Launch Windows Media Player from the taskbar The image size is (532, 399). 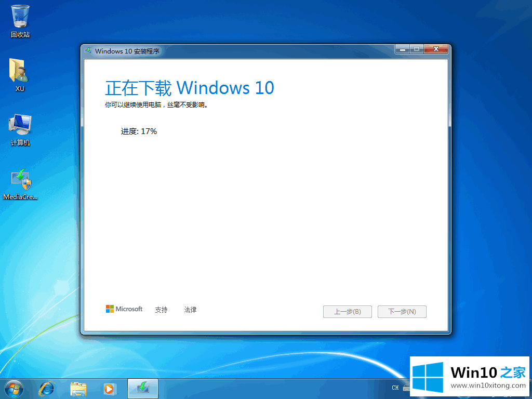[110, 389]
